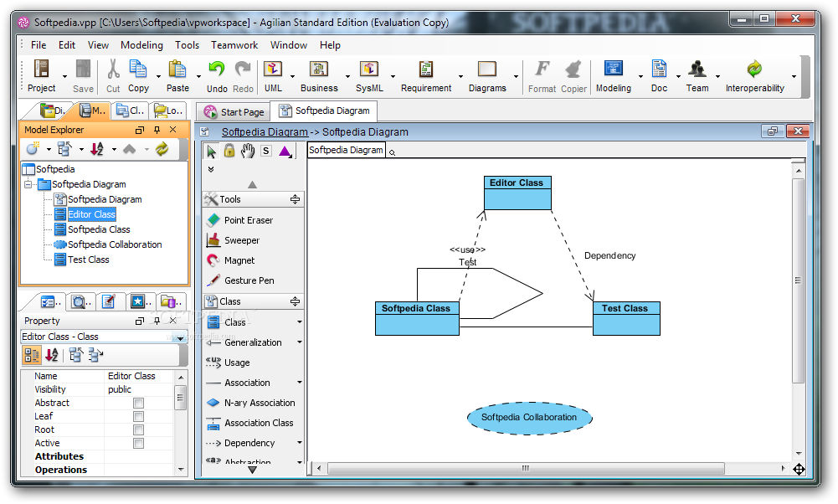Expand the Association tool dropdown arrow
Screen dimensions: 838x504
tap(300, 383)
